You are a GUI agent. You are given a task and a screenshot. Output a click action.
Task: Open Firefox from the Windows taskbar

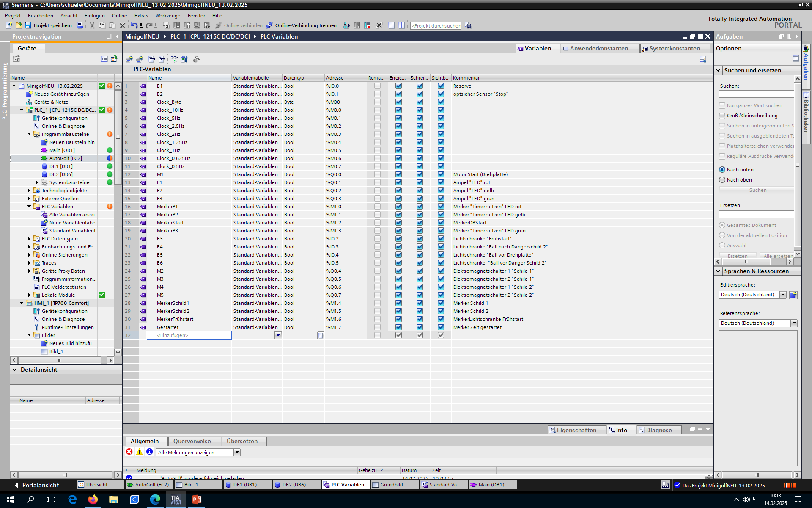[x=93, y=500]
